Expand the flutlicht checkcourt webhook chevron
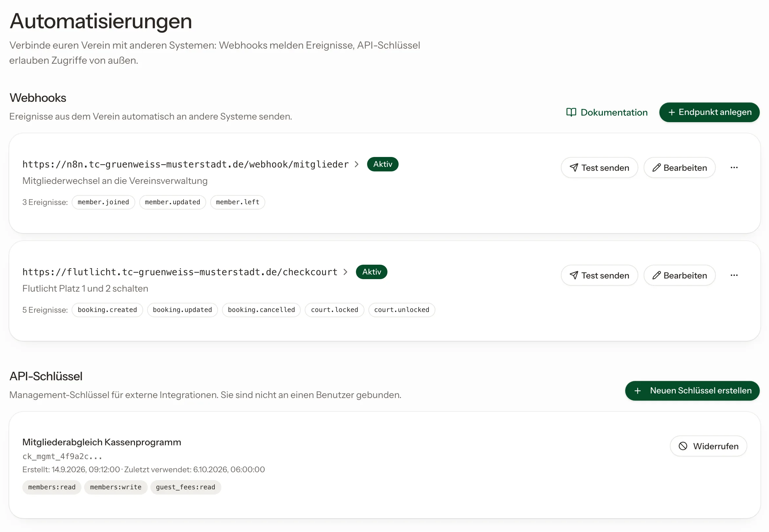The height and width of the screenshot is (532, 769). 345,272
